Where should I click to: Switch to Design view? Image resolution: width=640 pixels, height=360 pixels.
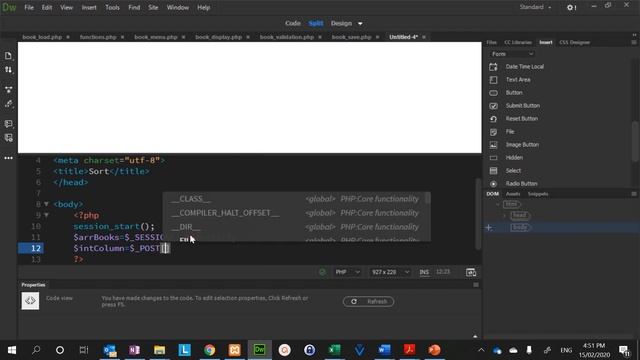(x=341, y=23)
